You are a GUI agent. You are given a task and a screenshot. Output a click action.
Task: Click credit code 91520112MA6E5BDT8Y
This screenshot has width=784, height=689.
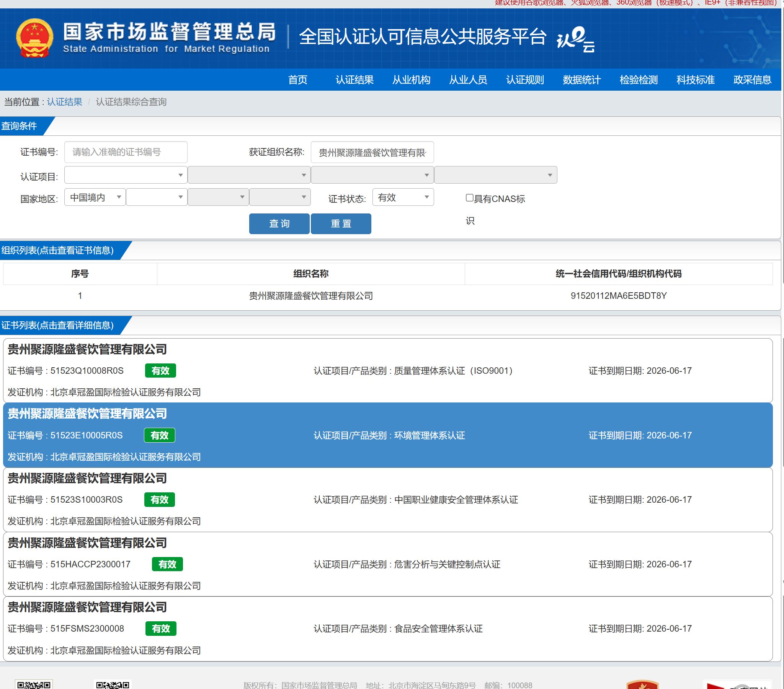click(x=619, y=296)
